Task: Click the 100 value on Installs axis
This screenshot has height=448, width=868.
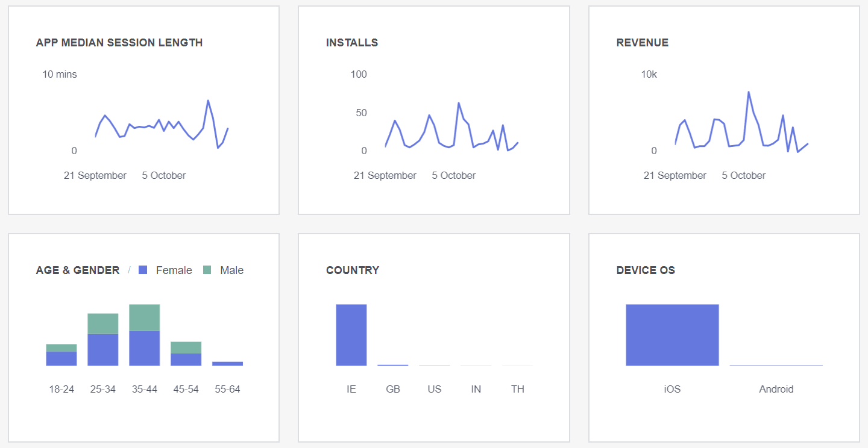Action: tap(359, 74)
